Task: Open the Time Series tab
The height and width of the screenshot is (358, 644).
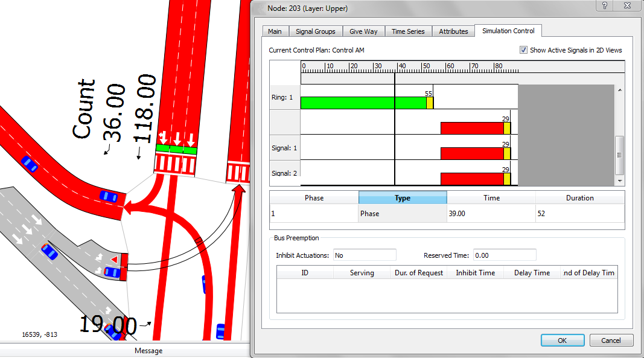Action: coord(408,31)
